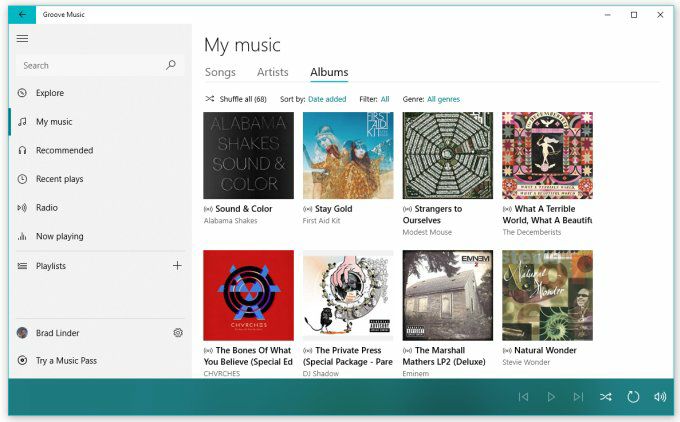680x422 pixels.
Task: Open the Stay Gold album cover
Action: click(348, 155)
